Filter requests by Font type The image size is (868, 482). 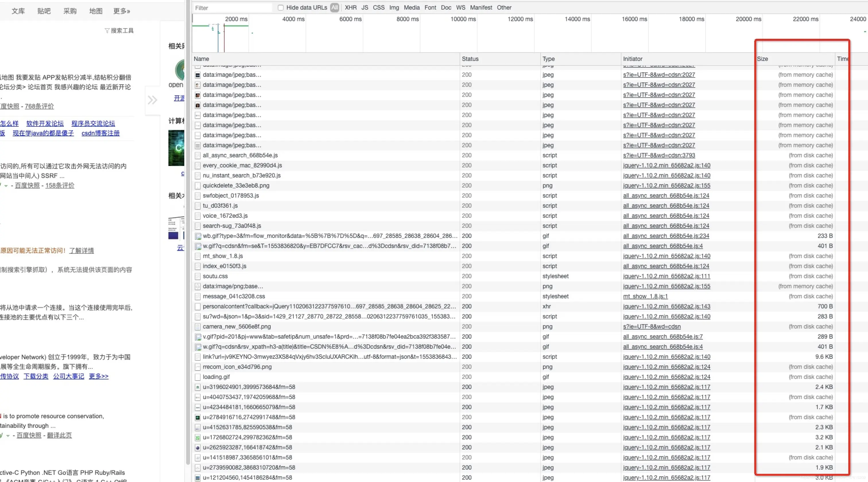tap(430, 7)
